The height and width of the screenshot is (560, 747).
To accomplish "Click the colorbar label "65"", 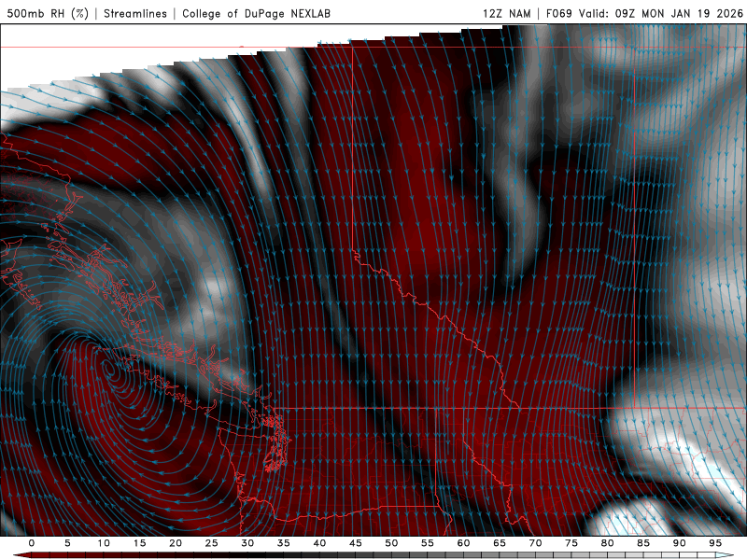I will (x=500, y=543).
